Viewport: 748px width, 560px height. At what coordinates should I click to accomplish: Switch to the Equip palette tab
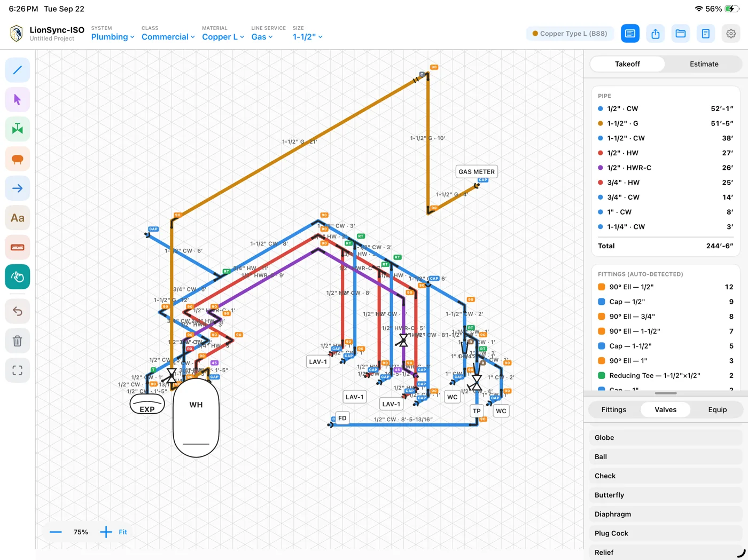(717, 409)
